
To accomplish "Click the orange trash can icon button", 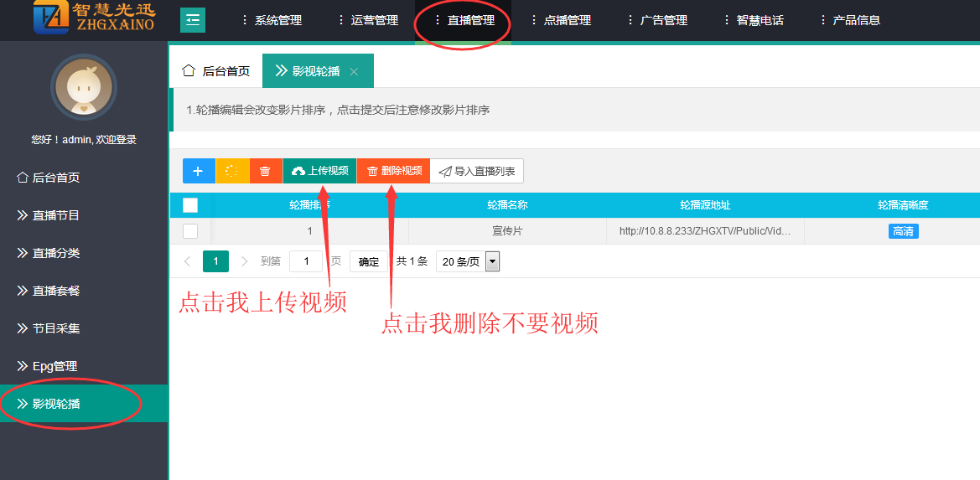I will coord(265,171).
